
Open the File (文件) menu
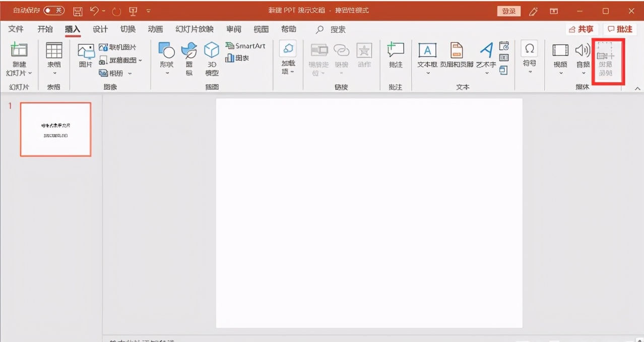tap(16, 29)
